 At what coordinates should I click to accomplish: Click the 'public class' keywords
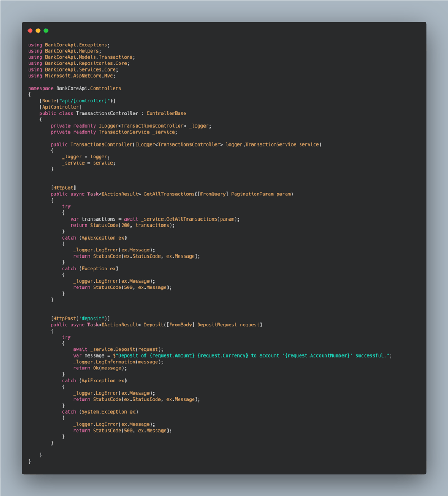pos(56,113)
